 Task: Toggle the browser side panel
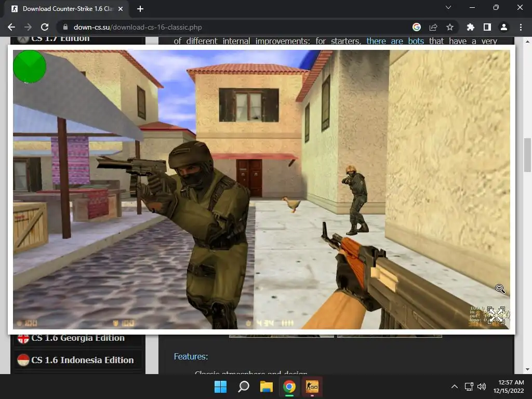point(487,27)
